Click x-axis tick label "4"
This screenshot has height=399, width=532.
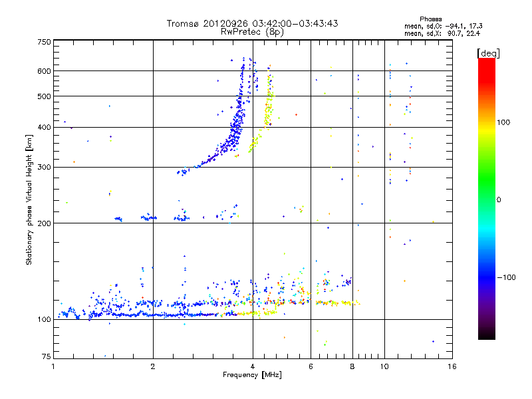point(253,366)
